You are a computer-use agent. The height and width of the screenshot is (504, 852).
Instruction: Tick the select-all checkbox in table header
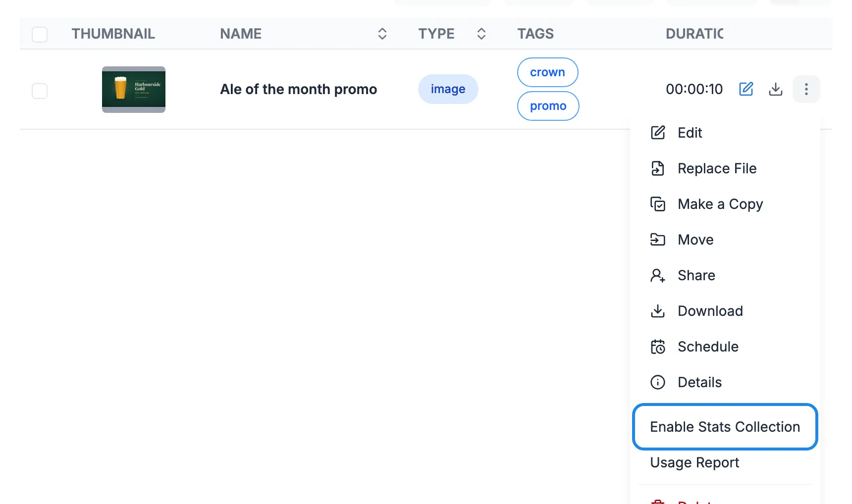coord(40,34)
